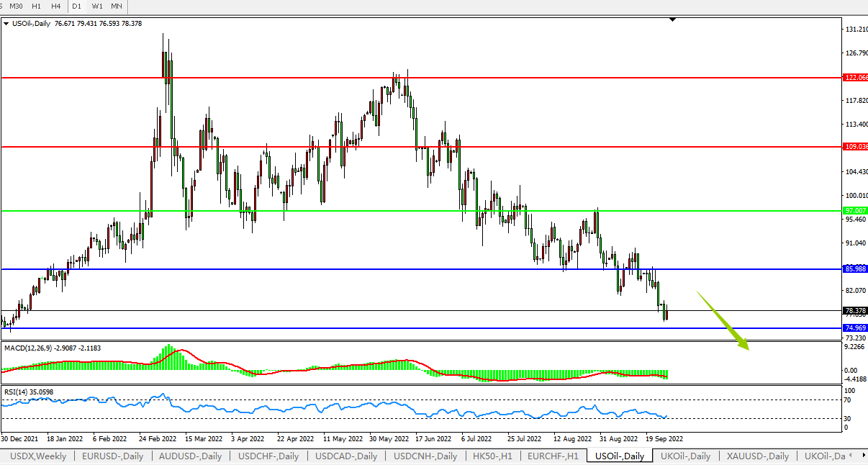Click the green downward arrow drawing
868x465 pixels.
[x=723, y=320]
